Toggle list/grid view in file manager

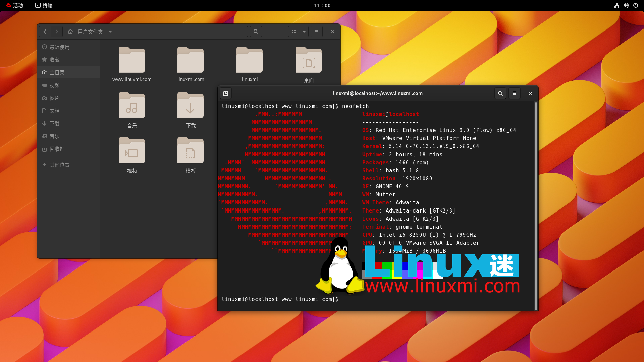[x=294, y=32]
